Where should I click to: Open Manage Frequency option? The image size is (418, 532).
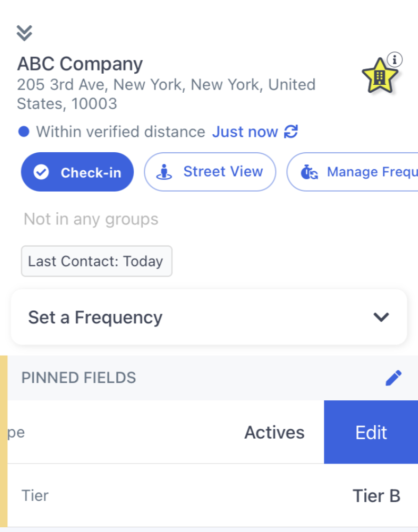point(353,172)
